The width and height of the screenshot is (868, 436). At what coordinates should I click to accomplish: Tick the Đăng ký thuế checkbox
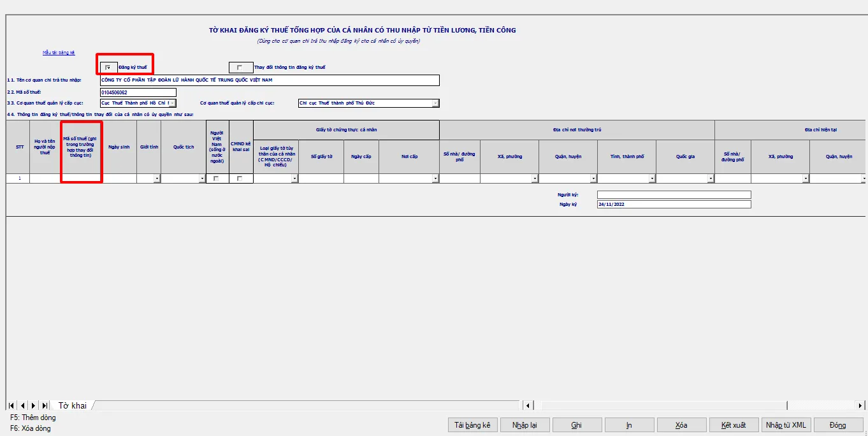coord(108,68)
